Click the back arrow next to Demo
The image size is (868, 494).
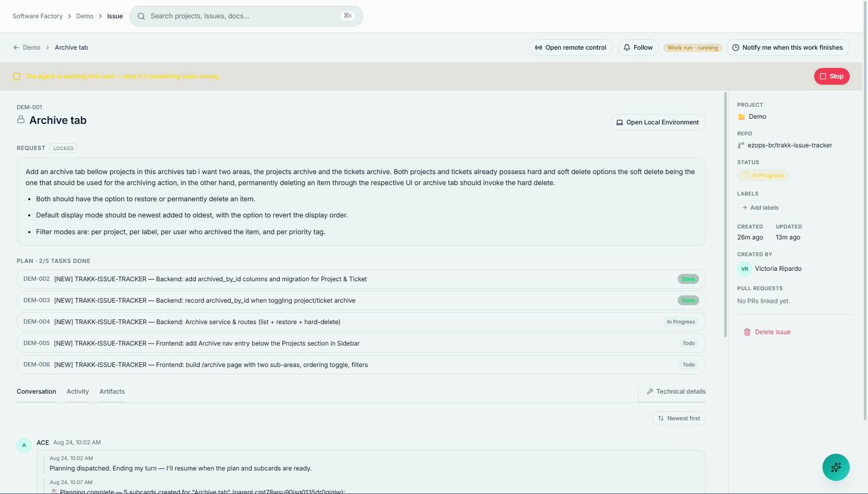16,48
